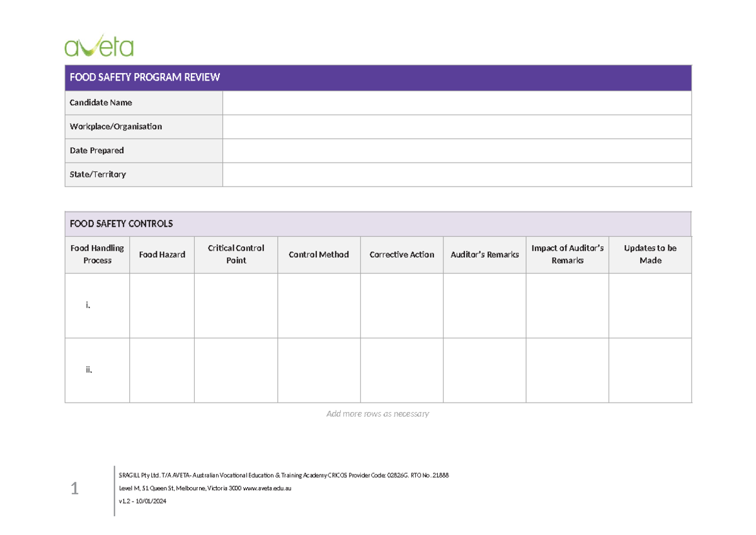756x535 pixels.
Task: Click Control Method cell in row ii.
Action: [x=319, y=371]
